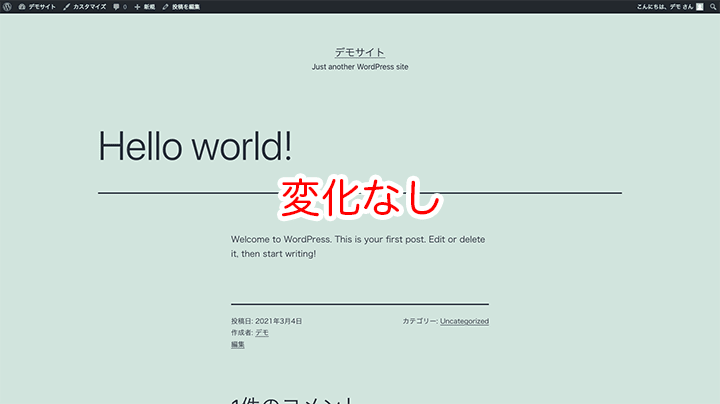
Task: Open the WordPress logo menu
Action: click(x=7, y=6)
